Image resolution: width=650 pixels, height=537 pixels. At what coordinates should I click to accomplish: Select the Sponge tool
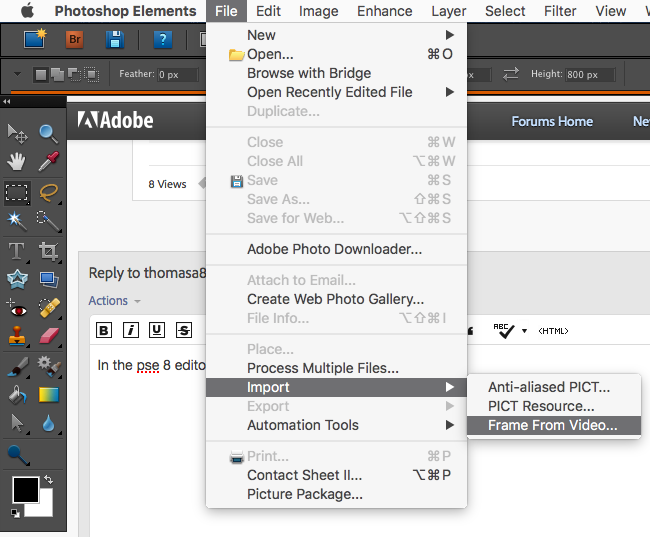(17, 455)
